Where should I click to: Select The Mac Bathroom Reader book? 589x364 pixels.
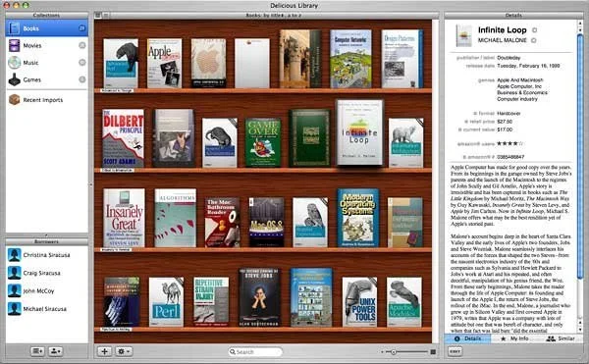(223, 222)
